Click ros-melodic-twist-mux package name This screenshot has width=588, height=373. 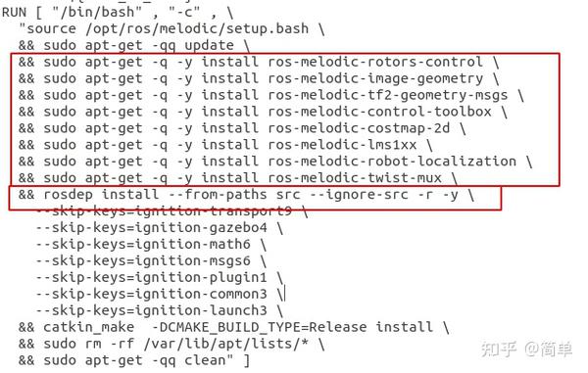[x=355, y=177]
